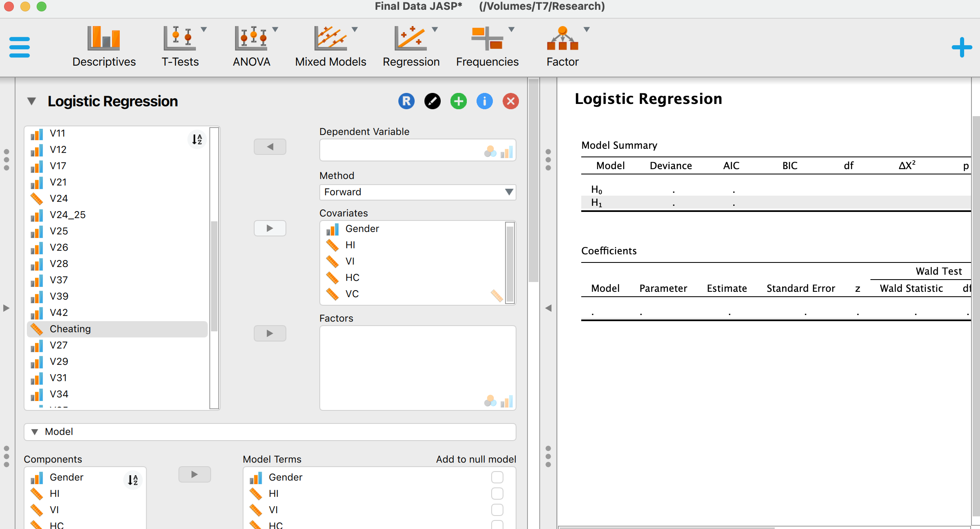Open the analysis info help icon
This screenshot has height=529, width=980.
tap(484, 101)
